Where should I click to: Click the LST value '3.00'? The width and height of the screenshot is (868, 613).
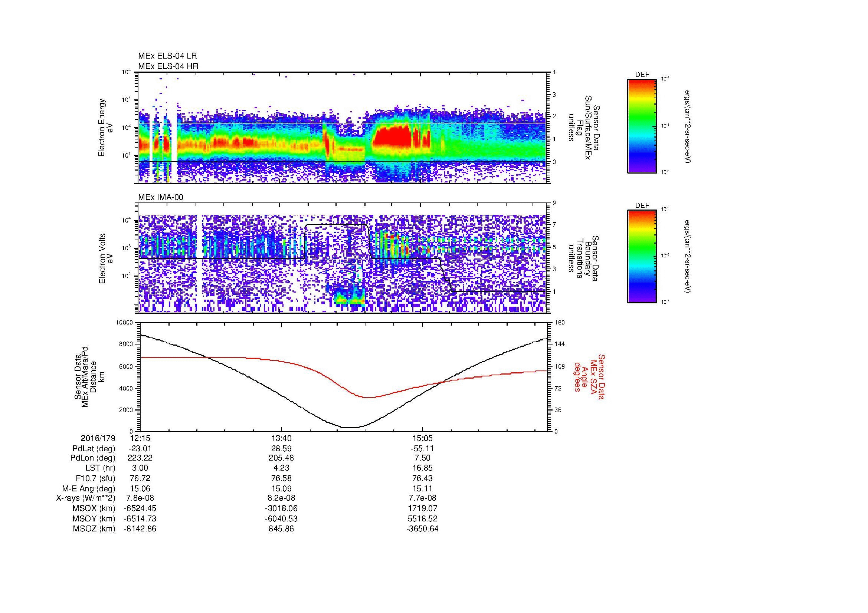point(140,468)
